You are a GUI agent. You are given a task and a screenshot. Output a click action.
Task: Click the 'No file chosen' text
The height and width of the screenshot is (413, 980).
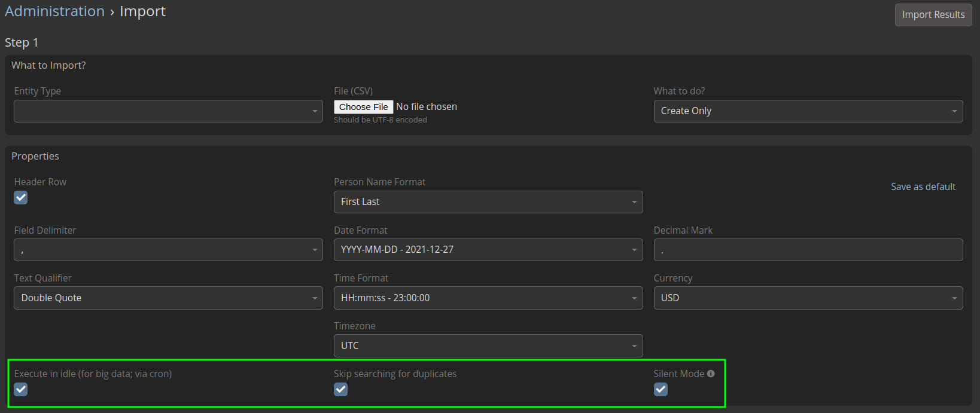pos(427,106)
